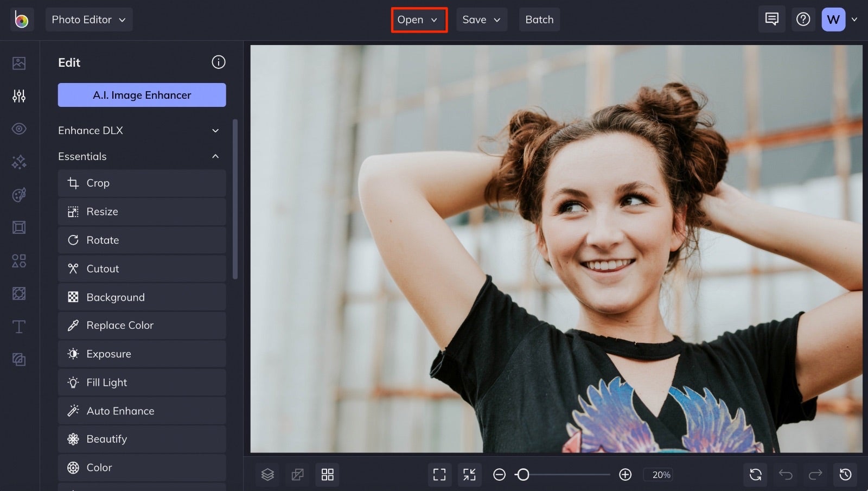Expand the Enhance DLX section
868x491 pixels.
138,130
